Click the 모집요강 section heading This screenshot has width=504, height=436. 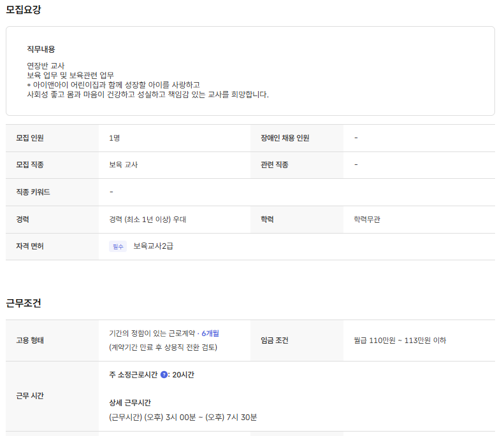pyautogui.click(x=24, y=10)
